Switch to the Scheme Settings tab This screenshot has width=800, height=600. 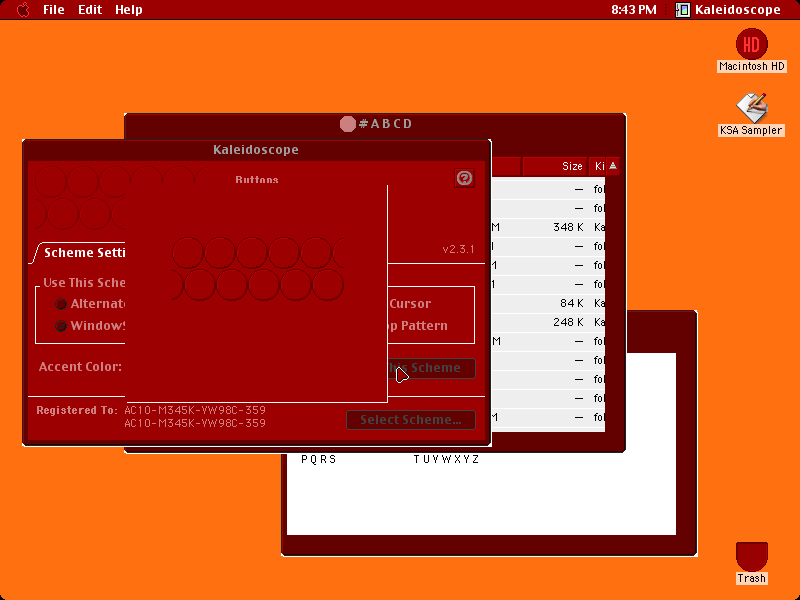coord(82,253)
